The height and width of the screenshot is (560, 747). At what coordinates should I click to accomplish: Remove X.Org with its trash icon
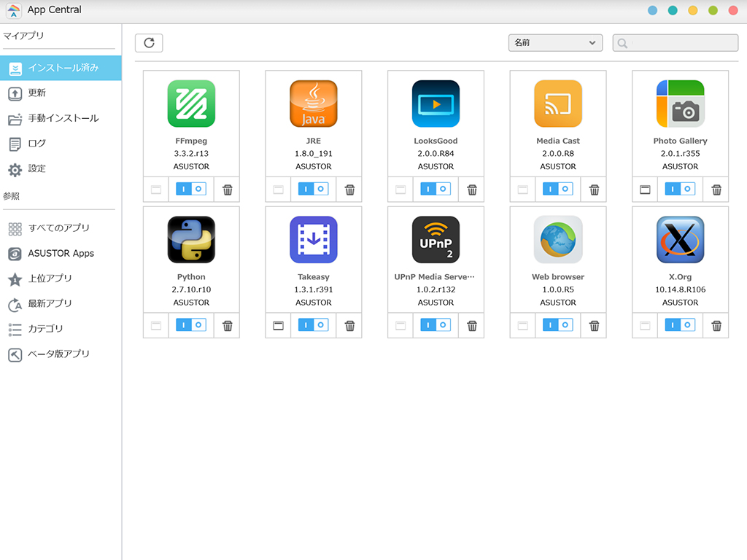pos(716,326)
